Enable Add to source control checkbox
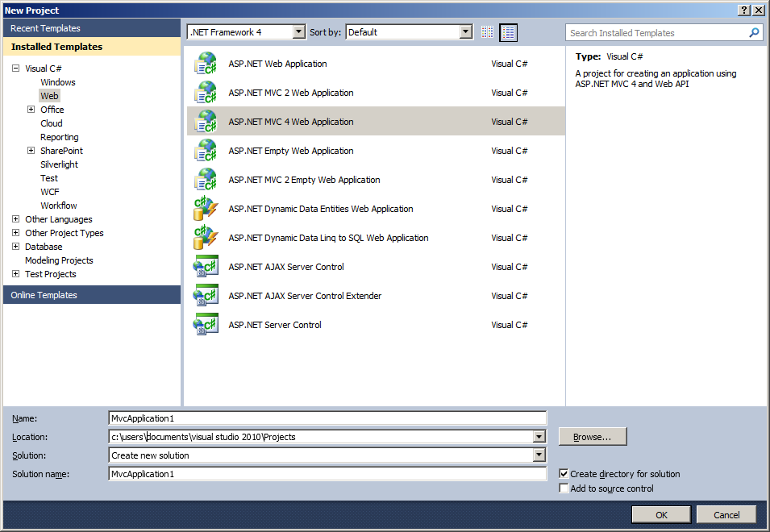 click(564, 488)
